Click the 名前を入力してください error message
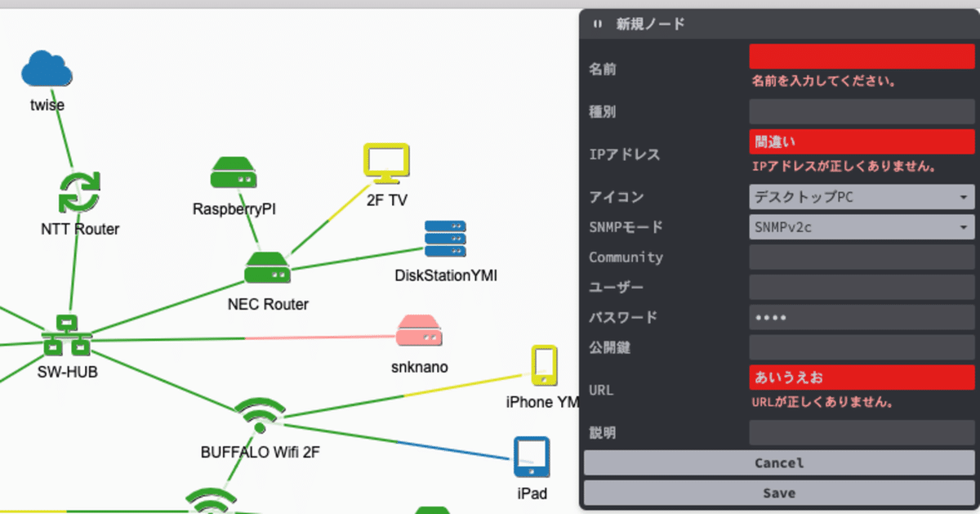 click(x=824, y=82)
